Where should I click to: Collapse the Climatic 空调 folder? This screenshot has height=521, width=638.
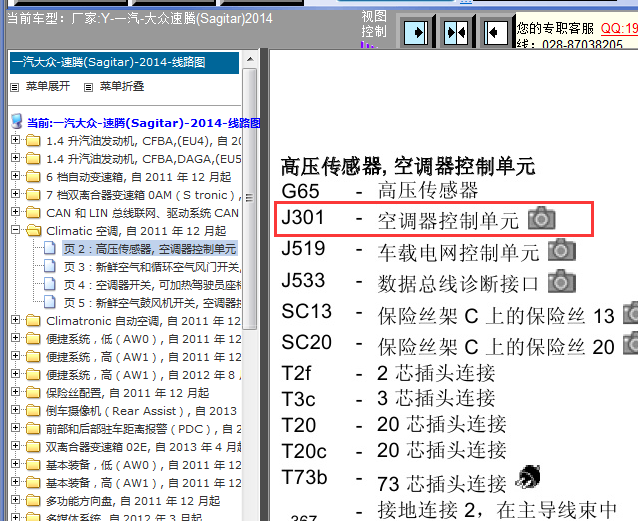(x=15, y=230)
